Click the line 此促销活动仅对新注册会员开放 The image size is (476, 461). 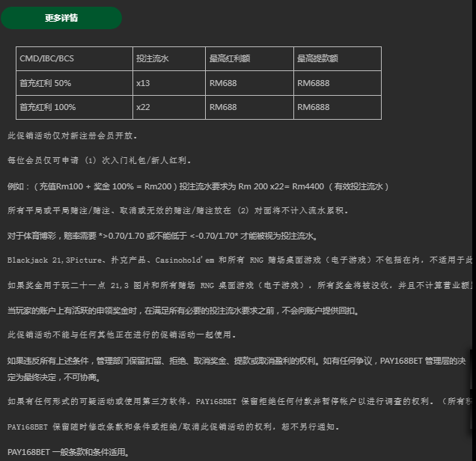pyautogui.click(x=73, y=135)
